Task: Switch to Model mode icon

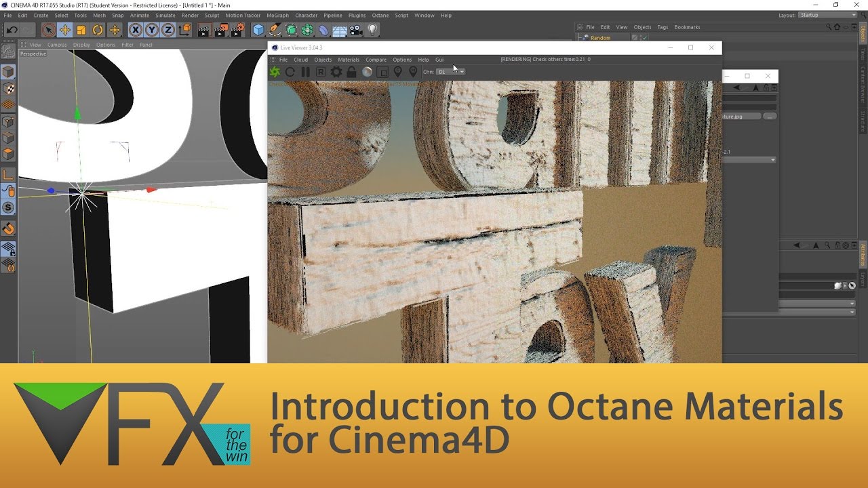Action: pos(8,72)
